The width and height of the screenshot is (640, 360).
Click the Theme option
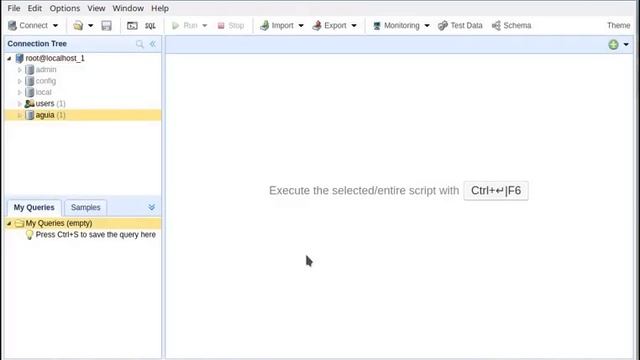click(x=618, y=25)
